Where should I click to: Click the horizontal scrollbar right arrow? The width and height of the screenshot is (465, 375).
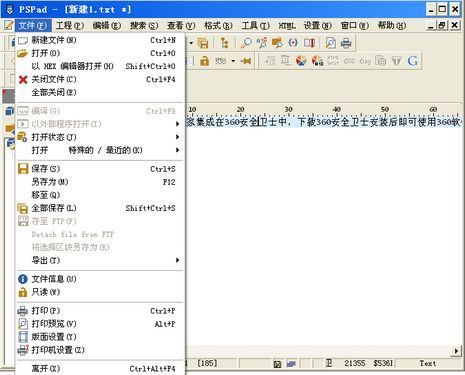[x=457, y=351]
